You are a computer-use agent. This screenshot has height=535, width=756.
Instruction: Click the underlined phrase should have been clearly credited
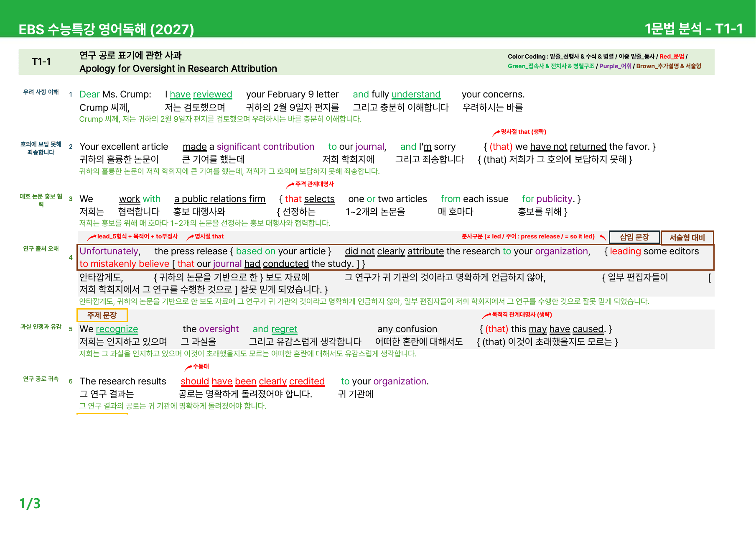pyautogui.click(x=252, y=381)
